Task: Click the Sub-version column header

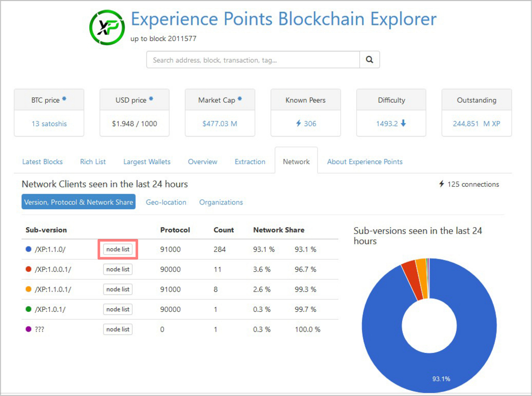Action: coord(46,230)
